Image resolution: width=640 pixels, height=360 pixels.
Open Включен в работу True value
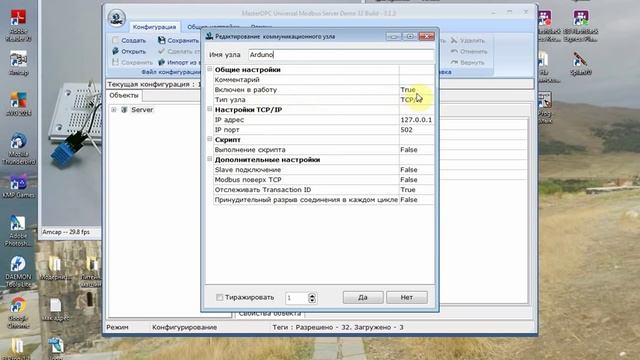click(x=416, y=89)
